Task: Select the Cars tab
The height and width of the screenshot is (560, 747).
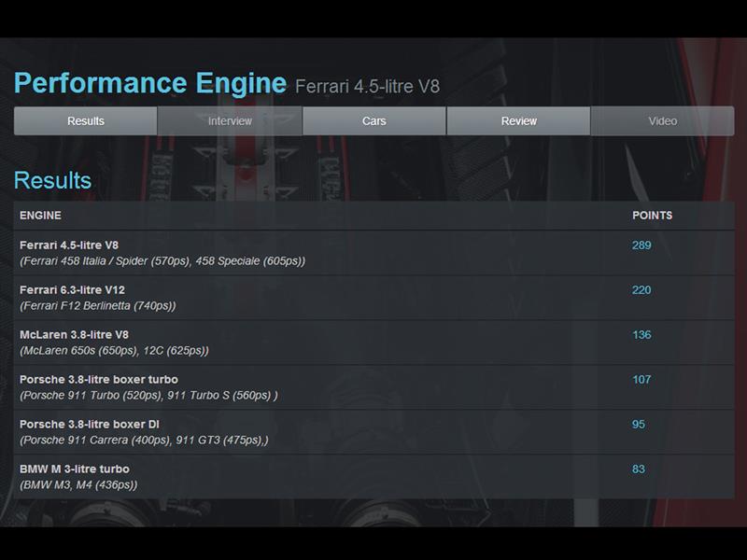Action: click(x=374, y=120)
